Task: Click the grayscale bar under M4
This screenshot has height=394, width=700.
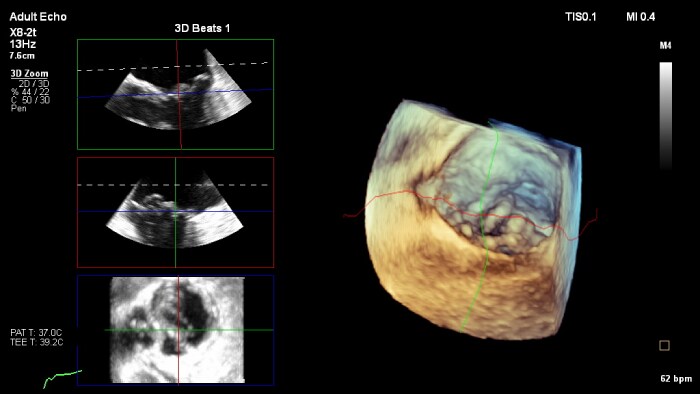Action: pyautogui.click(x=666, y=116)
